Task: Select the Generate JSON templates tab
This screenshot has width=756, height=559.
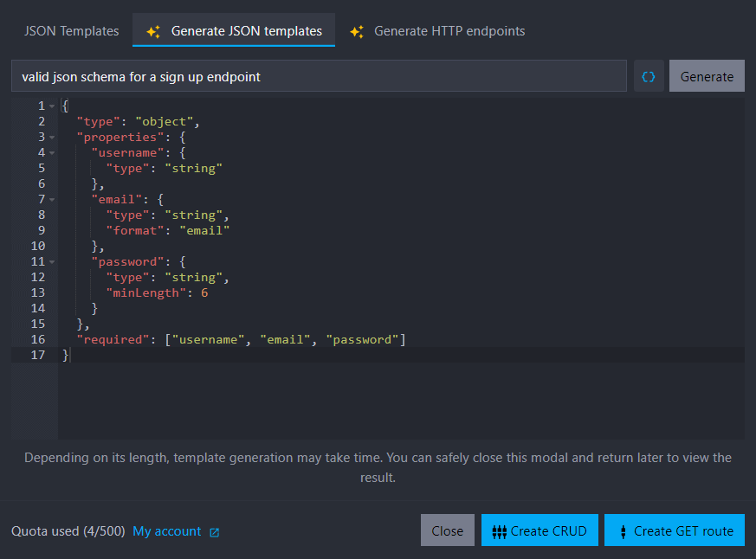Action: [x=234, y=30]
